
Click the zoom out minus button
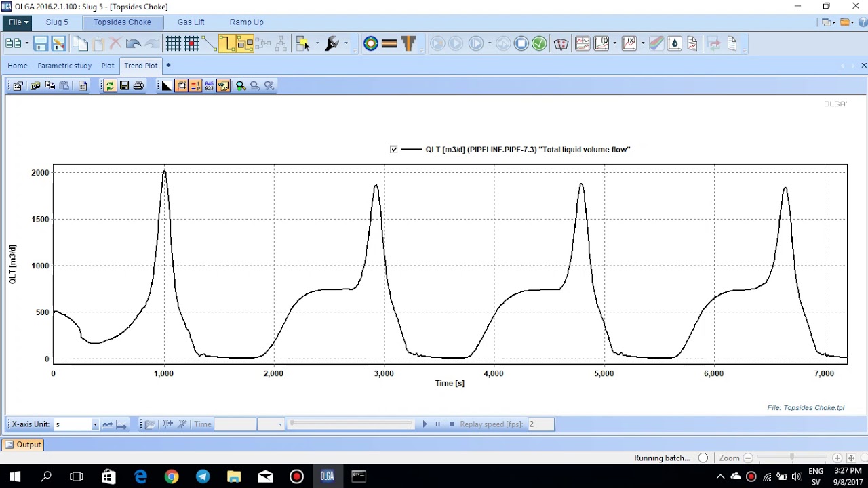coord(748,458)
